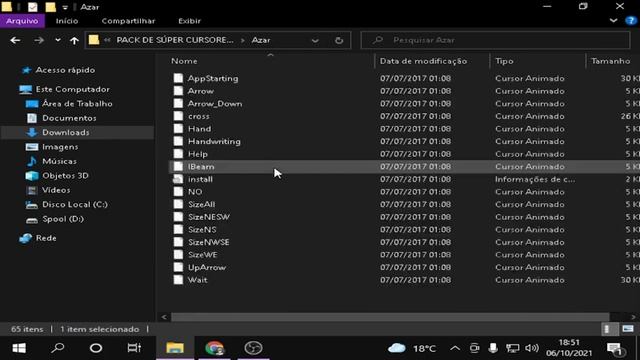640x360 pixels.
Task: Select Acesso rápido in the sidebar
Action: point(65,70)
